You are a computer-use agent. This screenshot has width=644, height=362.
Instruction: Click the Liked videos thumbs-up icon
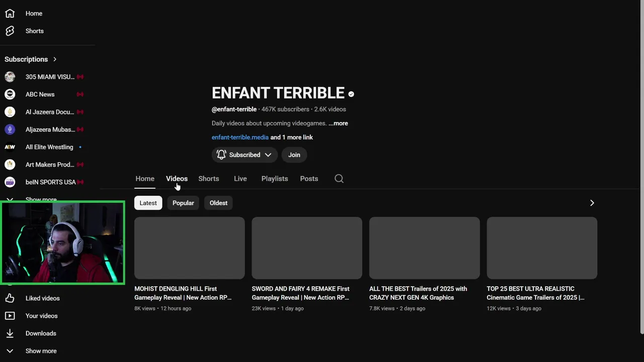point(10,298)
